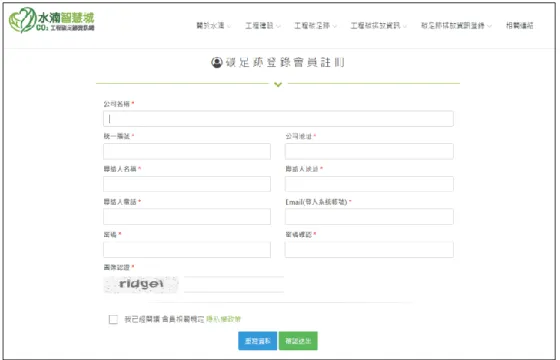The height and width of the screenshot is (360, 560).
Task: Click the 聯絡人 input field right of contact name
Action: (x=369, y=184)
